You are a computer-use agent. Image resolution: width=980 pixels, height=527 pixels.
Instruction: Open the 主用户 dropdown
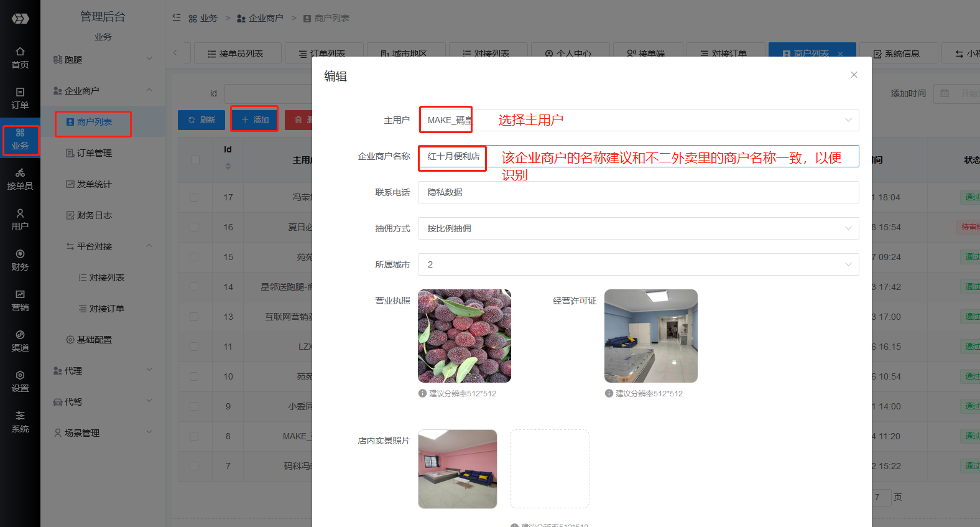point(639,120)
